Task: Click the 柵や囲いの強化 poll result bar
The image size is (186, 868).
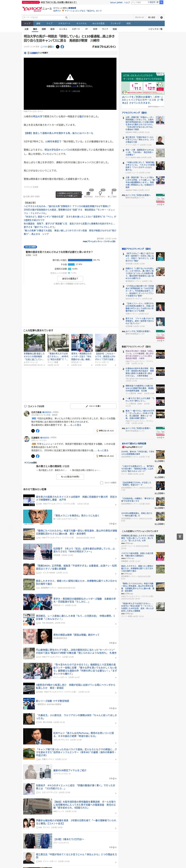Action: point(80,260)
